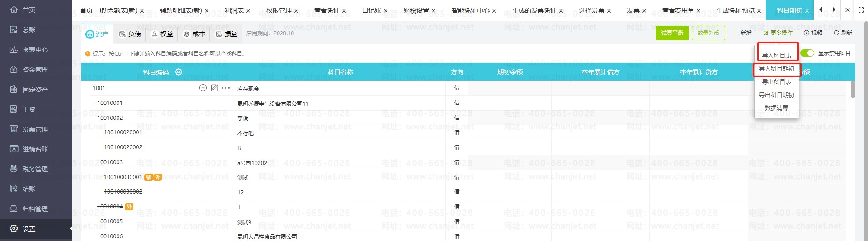Choose 导出科目期初 from the menu
Image resolution: width=868 pixels, height=241 pixels.
(777, 95)
